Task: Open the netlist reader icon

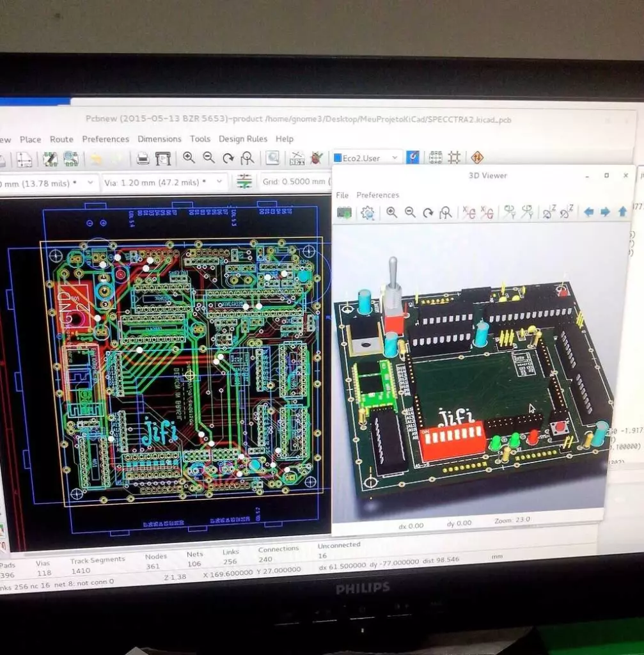Action: click(297, 158)
